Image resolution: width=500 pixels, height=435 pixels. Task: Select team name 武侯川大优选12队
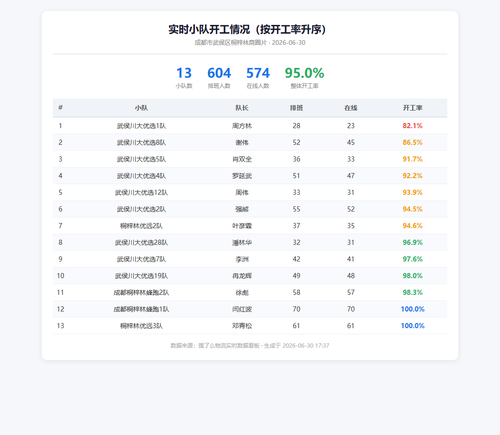coord(141,193)
